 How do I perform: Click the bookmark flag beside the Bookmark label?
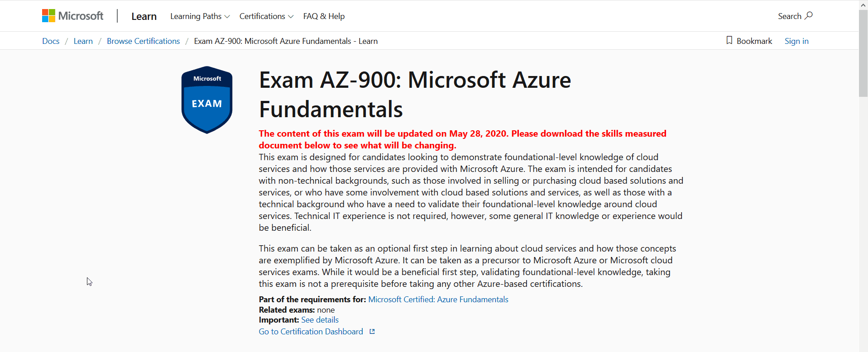(x=729, y=40)
